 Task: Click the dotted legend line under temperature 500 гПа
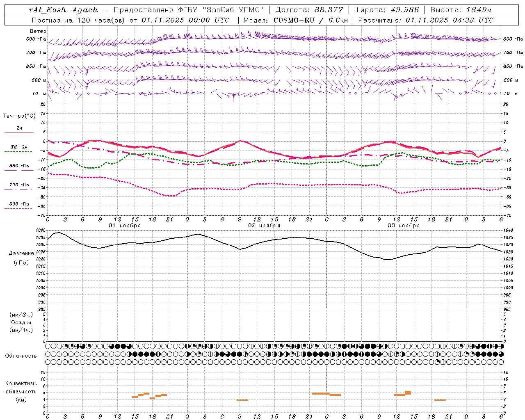(18, 208)
